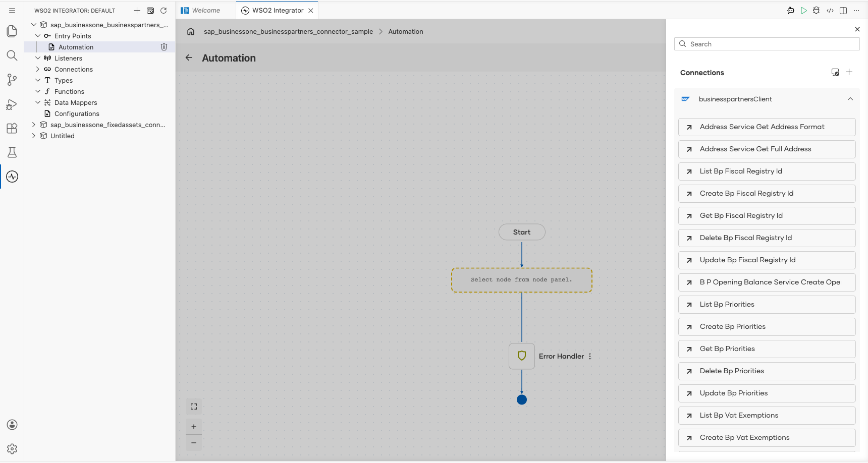Choose Create Bp Fiscal Registry Id action
The height and width of the screenshot is (463, 868).
coord(767,194)
